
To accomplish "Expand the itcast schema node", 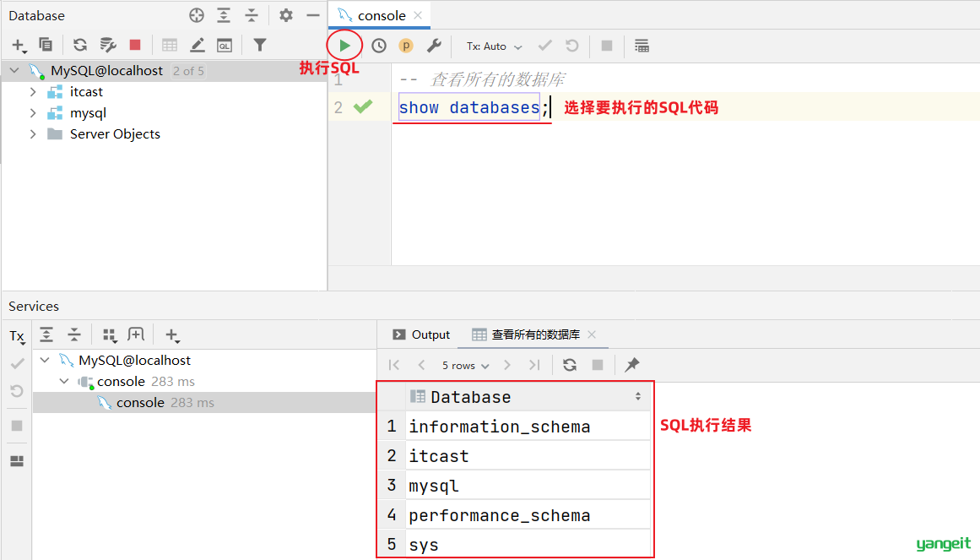I will tap(33, 92).
